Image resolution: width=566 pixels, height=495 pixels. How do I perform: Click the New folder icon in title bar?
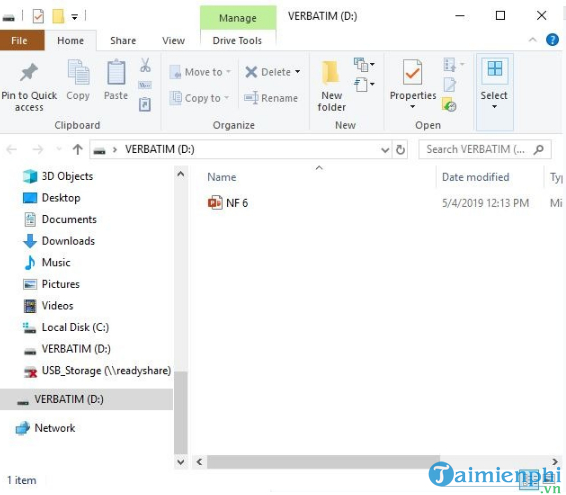(x=58, y=16)
